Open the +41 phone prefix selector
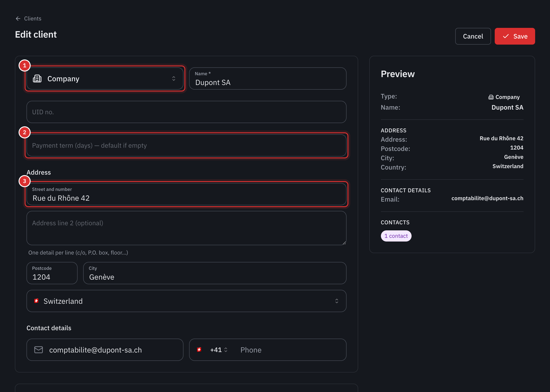This screenshot has width=550, height=392. coord(219,350)
